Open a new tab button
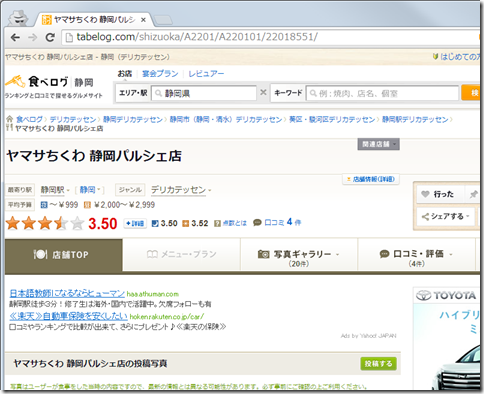Screen dimensions: 484x394 click(164, 20)
